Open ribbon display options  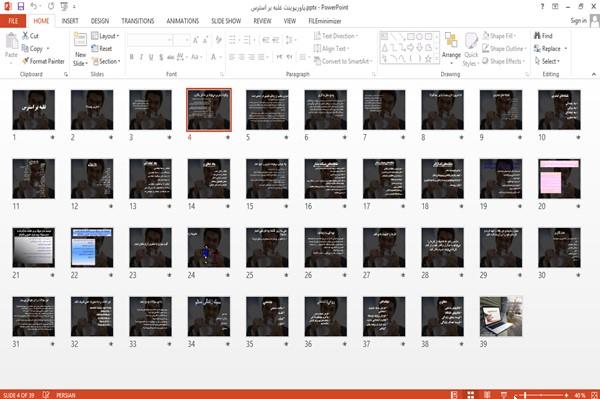tap(555, 7)
